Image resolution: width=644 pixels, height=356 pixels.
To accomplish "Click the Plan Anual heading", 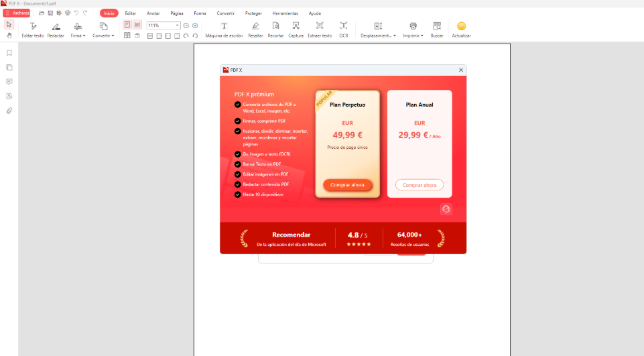I will click(420, 105).
